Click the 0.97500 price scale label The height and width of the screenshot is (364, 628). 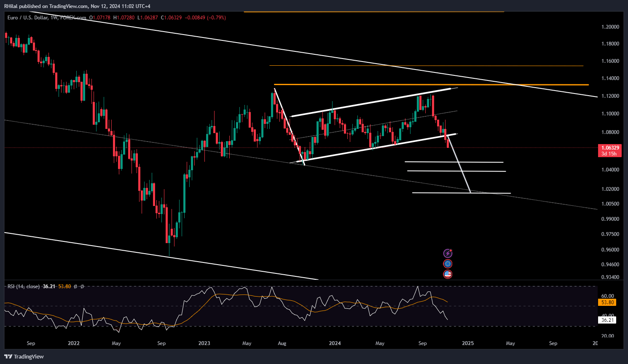click(x=610, y=234)
